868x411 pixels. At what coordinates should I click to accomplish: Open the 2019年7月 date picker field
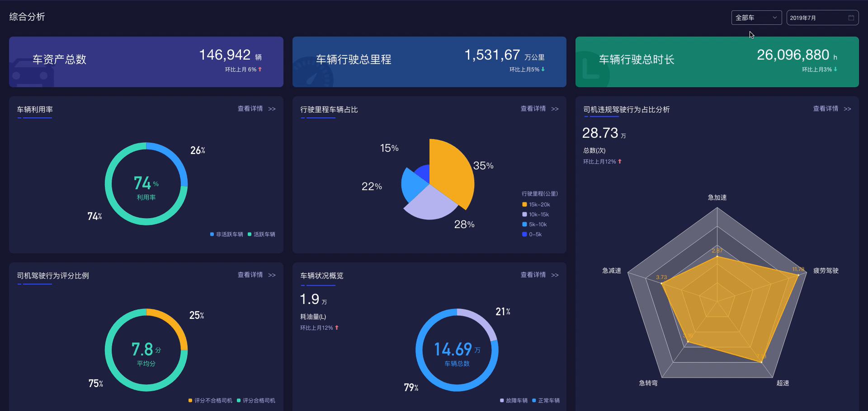click(822, 18)
